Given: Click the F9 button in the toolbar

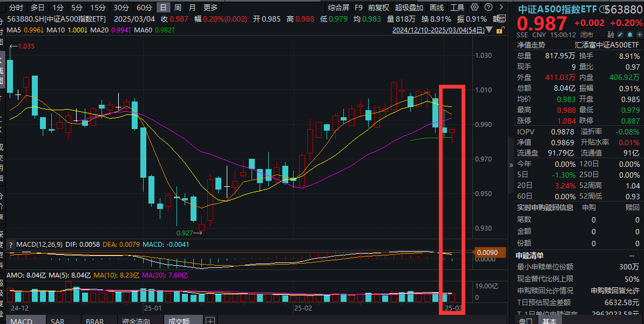Looking at the screenshot, I should 359,8.
